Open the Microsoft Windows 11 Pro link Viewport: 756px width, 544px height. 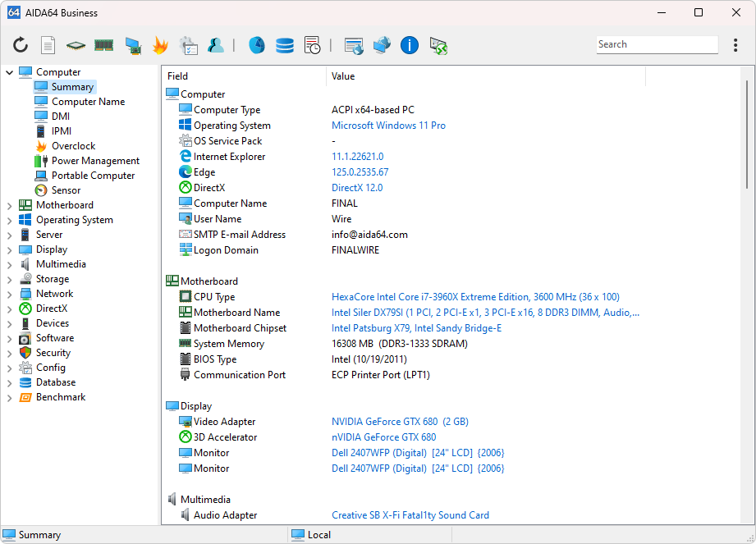(388, 126)
